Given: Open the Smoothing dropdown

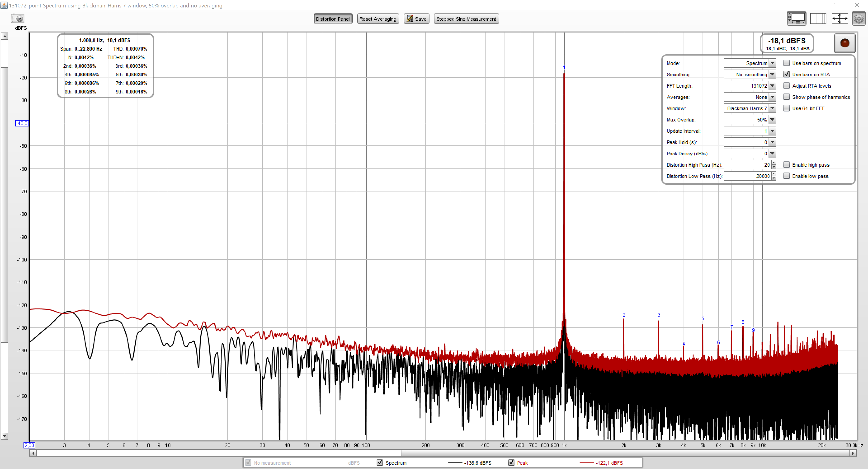Looking at the screenshot, I should tap(772, 75).
